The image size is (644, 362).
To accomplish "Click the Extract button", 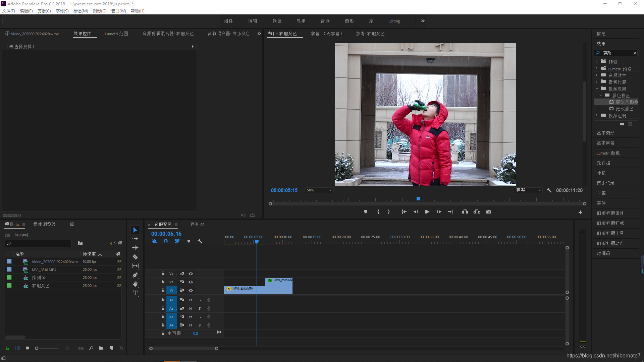I will tap(477, 212).
